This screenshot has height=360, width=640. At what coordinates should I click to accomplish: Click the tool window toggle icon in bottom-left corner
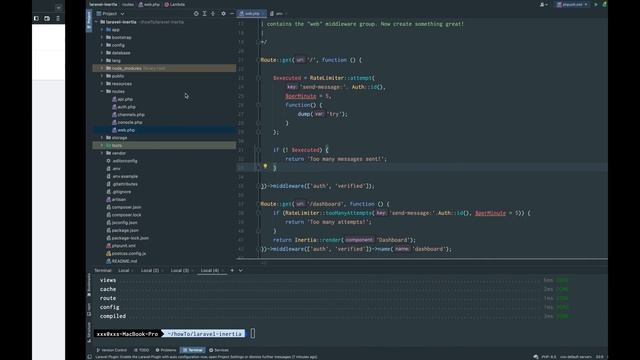(89, 357)
